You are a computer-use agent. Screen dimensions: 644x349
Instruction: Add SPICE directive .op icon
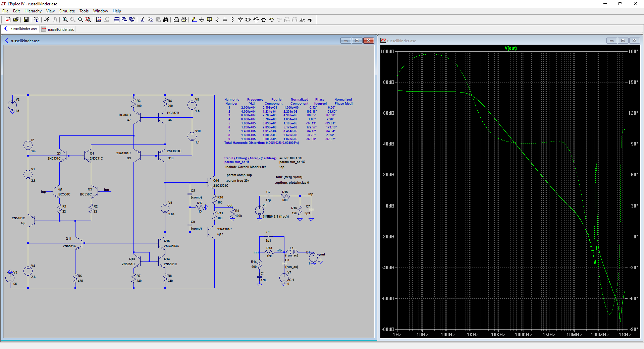point(310,20)
